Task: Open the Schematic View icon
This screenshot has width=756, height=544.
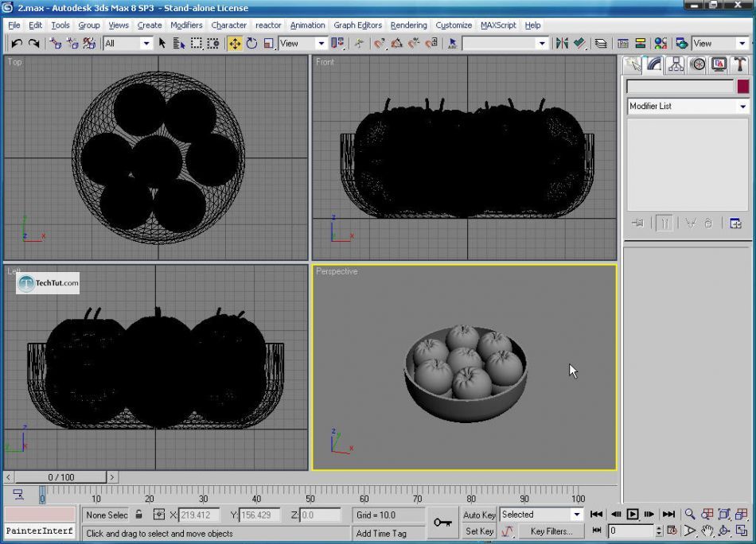Action: [641, 44]
